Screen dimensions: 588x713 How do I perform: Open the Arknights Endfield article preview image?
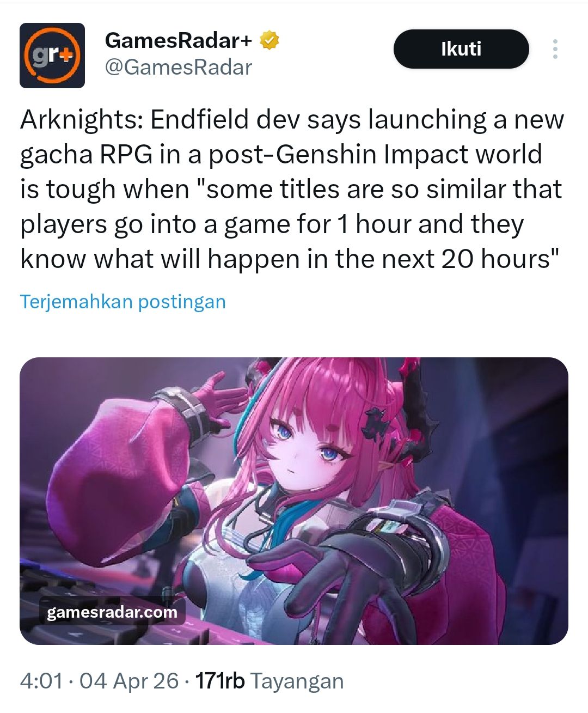pyautogui.click(x=294, y=501)
